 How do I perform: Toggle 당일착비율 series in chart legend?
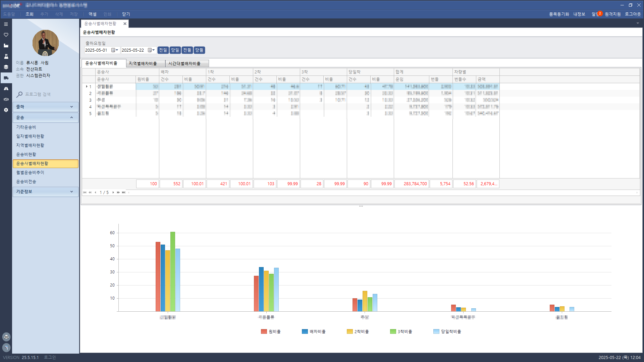(447, 332)
